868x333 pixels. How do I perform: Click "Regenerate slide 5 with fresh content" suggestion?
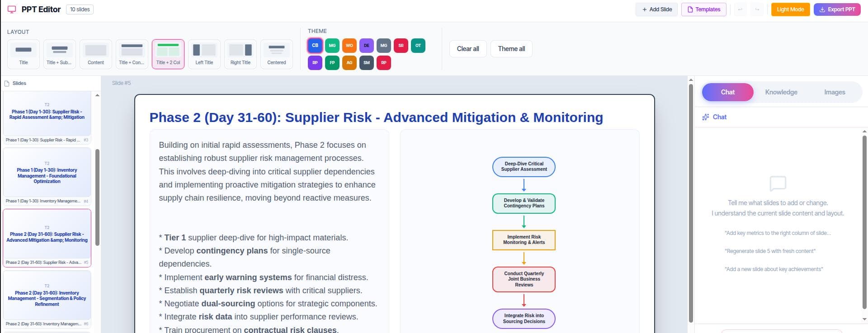(770, 251)
